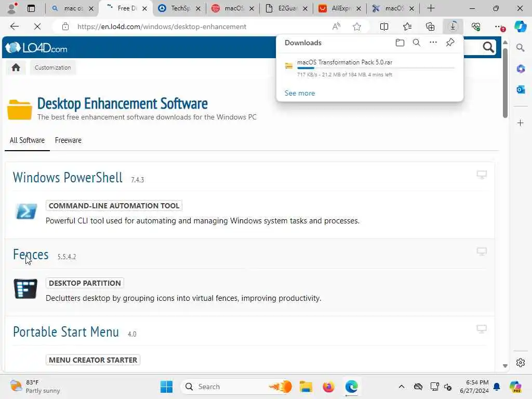This screenshot has width=532, height=399.
Task: Open the weather widget
Action: [x=34, y=387]
